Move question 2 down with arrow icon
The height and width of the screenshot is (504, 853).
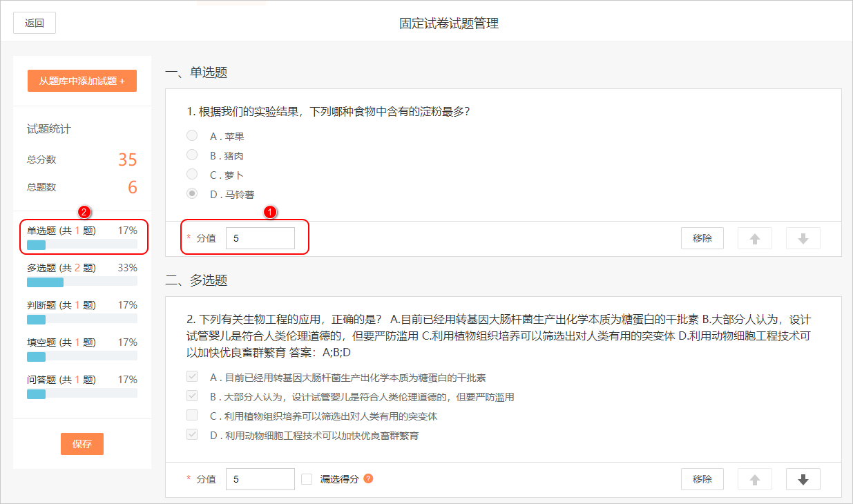click(x=803, y=479)
